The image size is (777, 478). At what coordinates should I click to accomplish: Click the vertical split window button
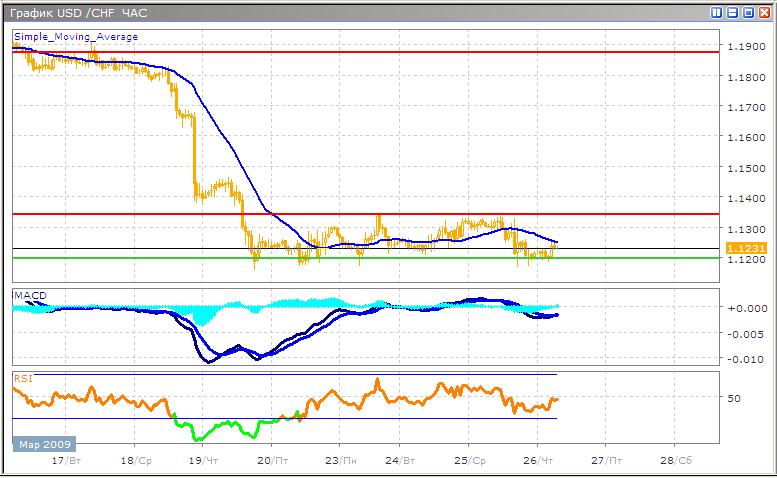(x=717, y=13)
